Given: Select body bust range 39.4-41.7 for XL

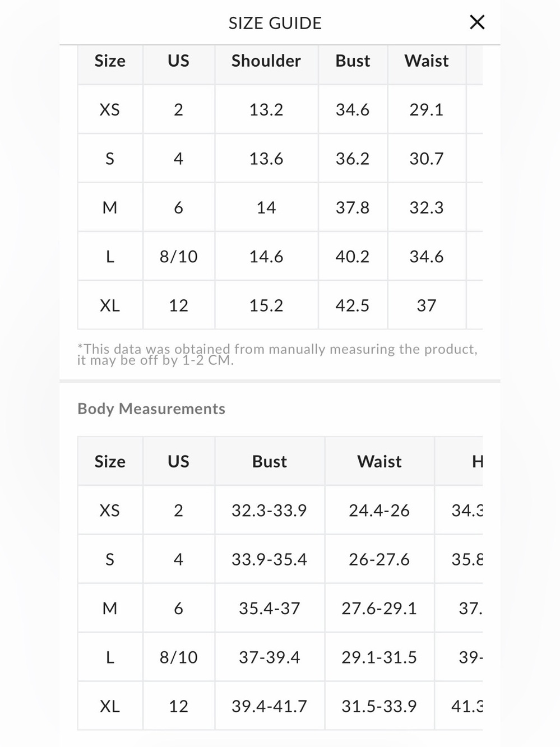Looking at the screenshot, I should point(270,706).
